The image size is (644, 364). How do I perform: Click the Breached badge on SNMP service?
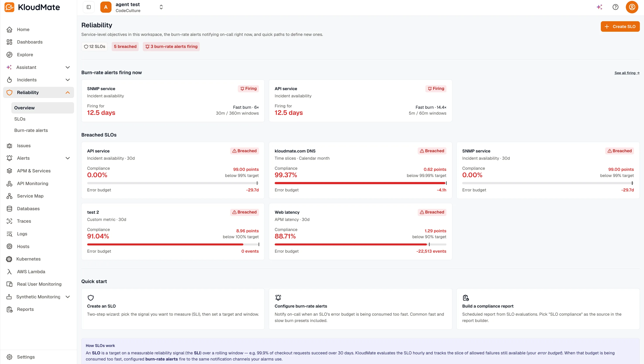[x=619, y=151]
